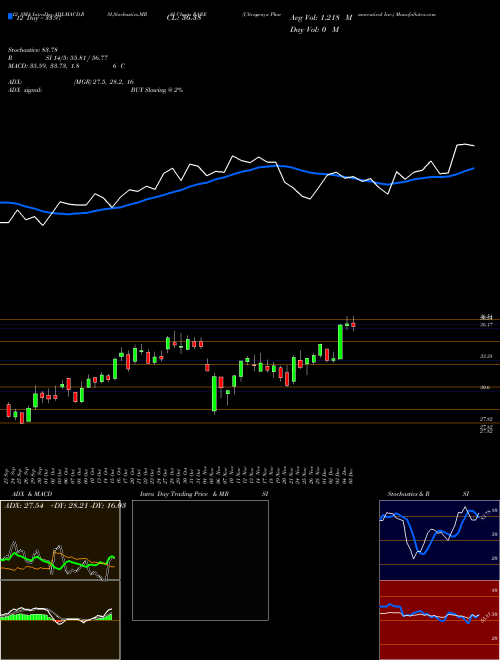Click the 'Intra Day Trading Price & MR' title
Screen dimensions: 500x660
[184, 494]
